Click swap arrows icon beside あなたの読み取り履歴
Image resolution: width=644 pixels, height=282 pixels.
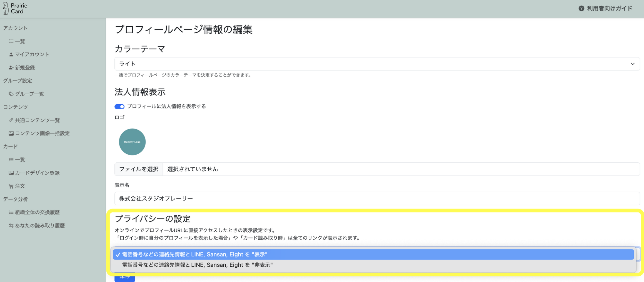pyautogui.click(x=11, y=225)
